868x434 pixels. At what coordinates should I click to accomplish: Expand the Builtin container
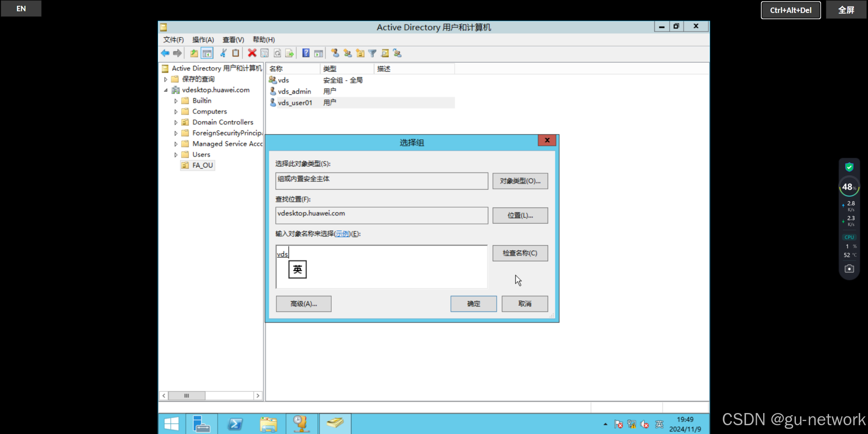(176, 101)
